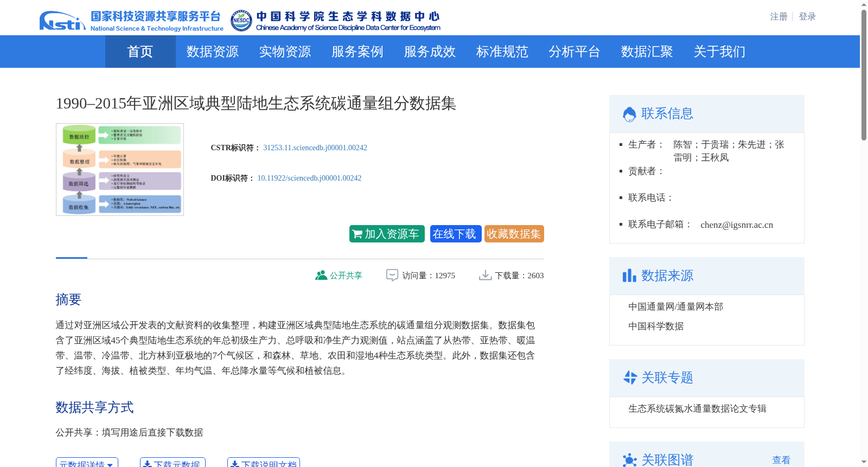Open 中国通量网/通量网本部 data source
Viewport: 868px width, 467px height.
pyautogui.click(x=675, y=306)
